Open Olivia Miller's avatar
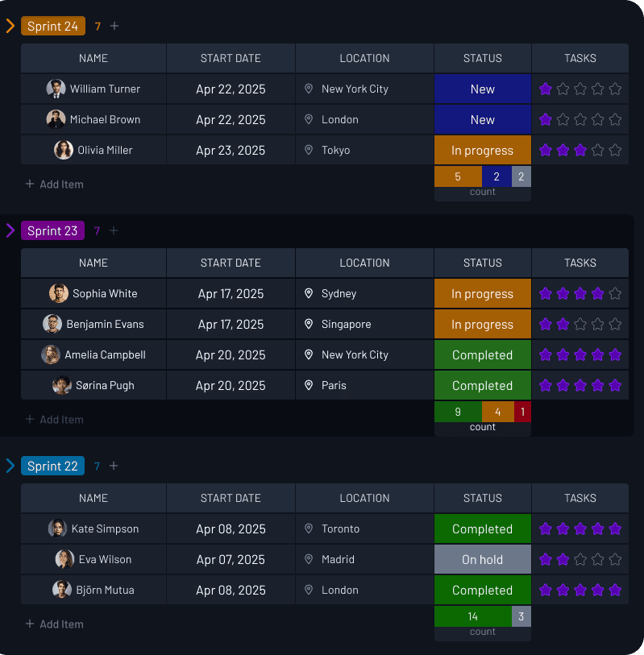 [x=64, y=150]
